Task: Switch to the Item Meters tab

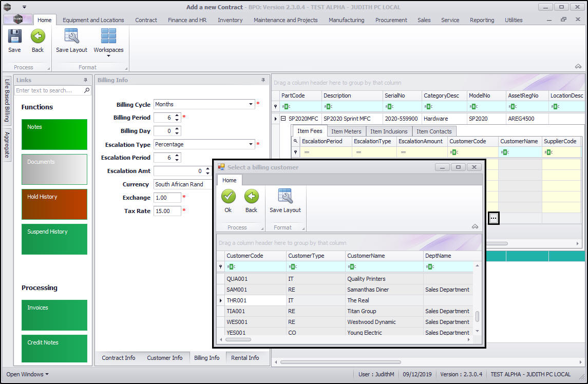Action: click(x=346, y=131)
